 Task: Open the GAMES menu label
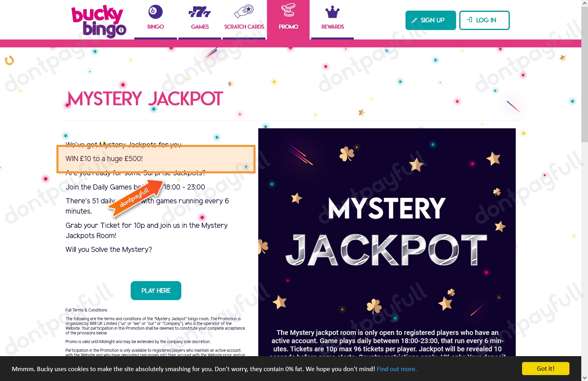click(x=200, y=26)
